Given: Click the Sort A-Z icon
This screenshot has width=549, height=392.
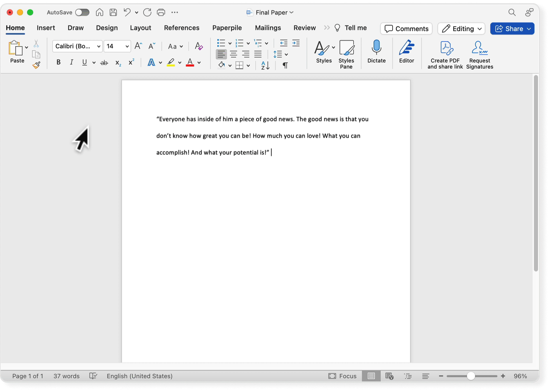Looking at the screenshot, I should (265, 65).
